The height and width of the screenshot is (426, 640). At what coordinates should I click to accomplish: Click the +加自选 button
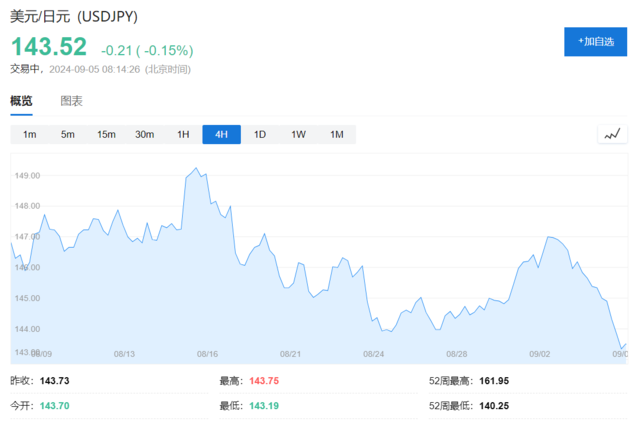tap(596, 41)
